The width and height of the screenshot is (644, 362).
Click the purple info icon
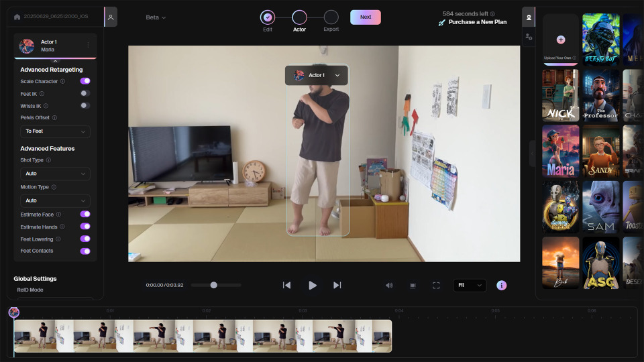tap(501, 285)
